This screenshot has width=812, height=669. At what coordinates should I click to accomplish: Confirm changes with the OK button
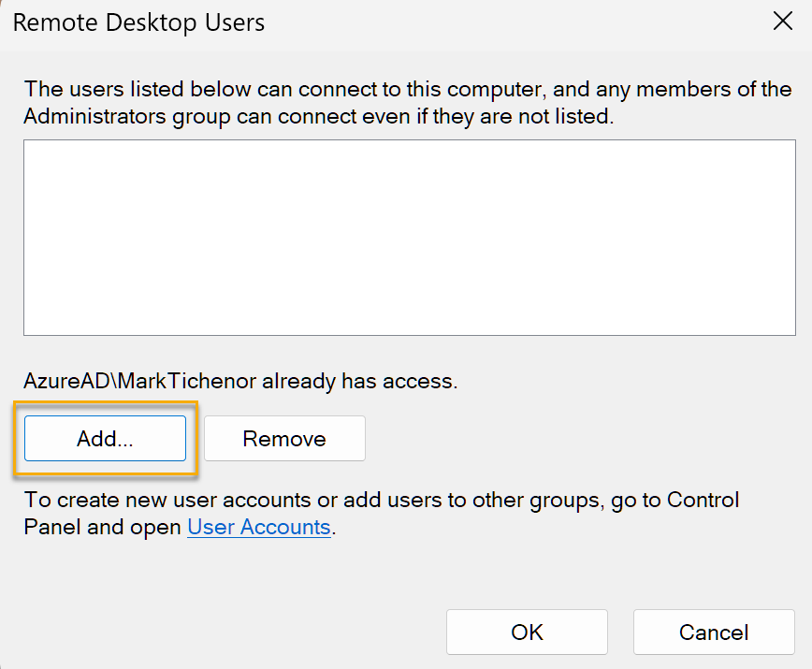tap(527, 632)
